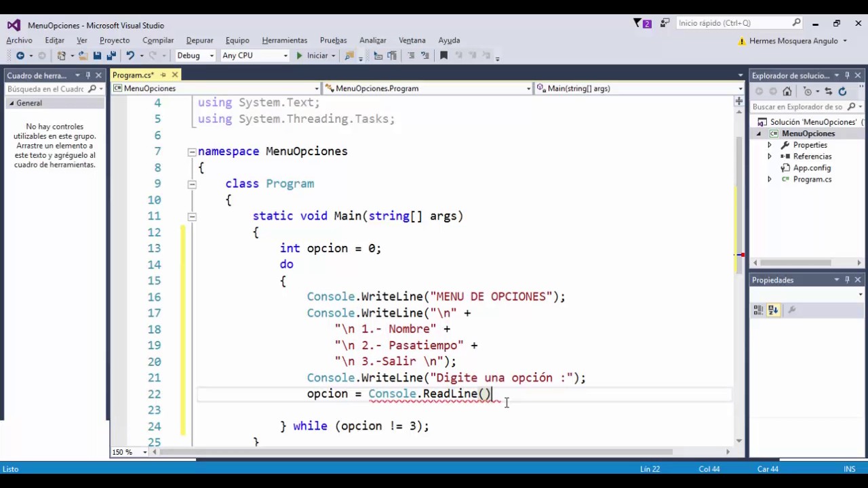Expand the Properties node in Solution Explorer
Screen dimensions: 868x488
[x=769, y=145]
